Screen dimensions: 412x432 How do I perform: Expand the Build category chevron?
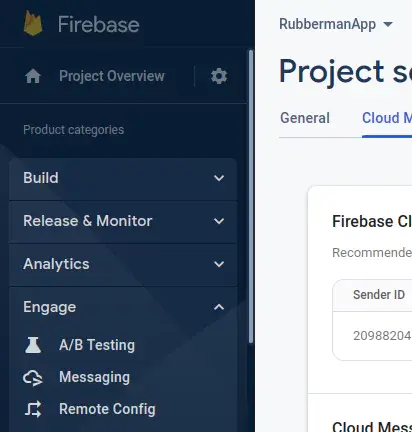219,178
